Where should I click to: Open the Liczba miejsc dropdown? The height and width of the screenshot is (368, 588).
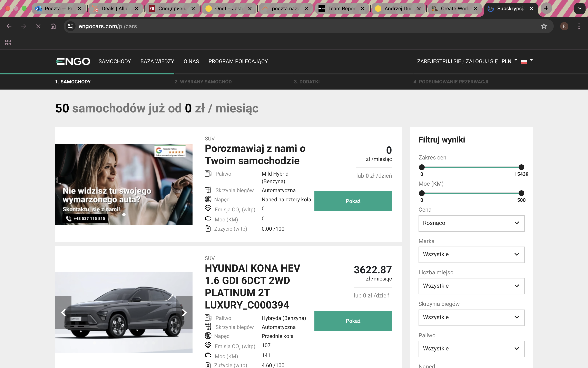[x=471, y=286]
